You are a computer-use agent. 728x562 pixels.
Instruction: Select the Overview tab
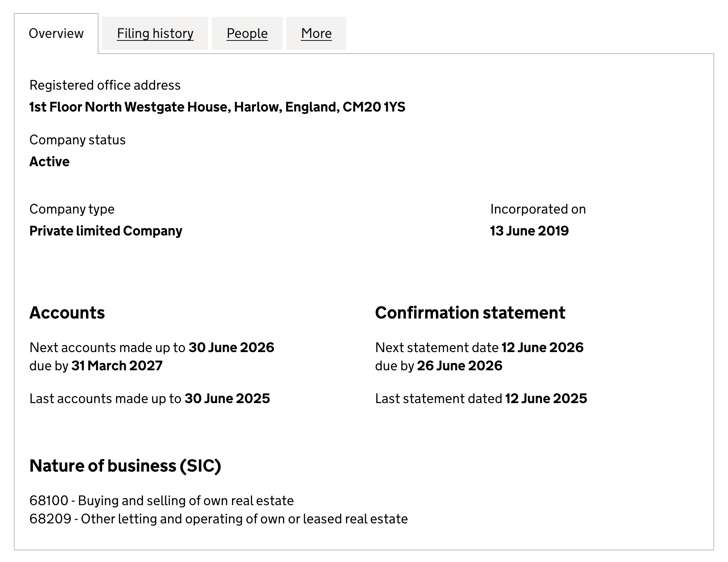pos(56,34)
